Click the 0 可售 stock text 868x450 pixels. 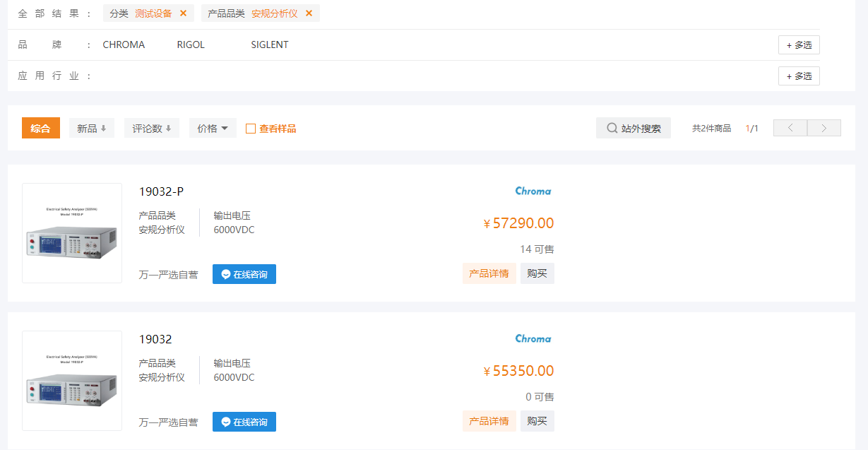click(540, 397)
